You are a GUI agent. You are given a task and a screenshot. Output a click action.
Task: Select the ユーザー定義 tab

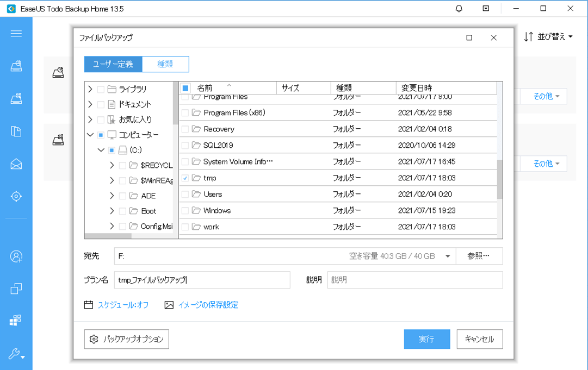[113, 64]
